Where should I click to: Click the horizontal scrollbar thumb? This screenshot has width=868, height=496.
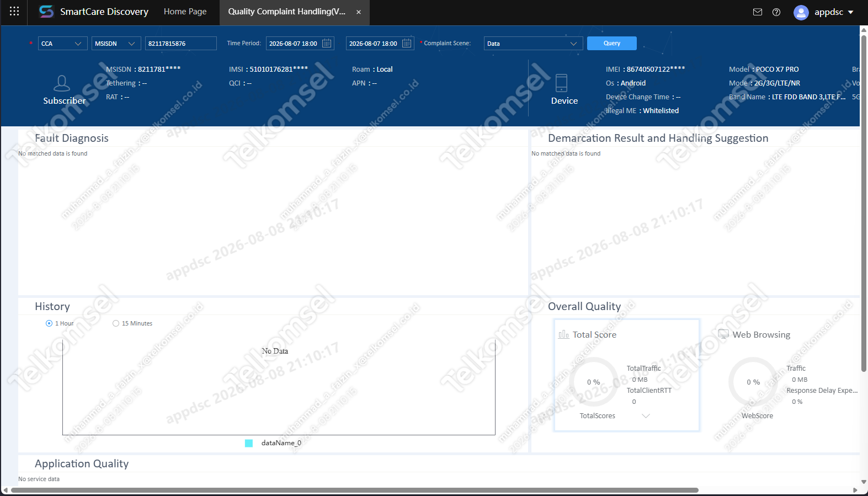coord(355,490)
